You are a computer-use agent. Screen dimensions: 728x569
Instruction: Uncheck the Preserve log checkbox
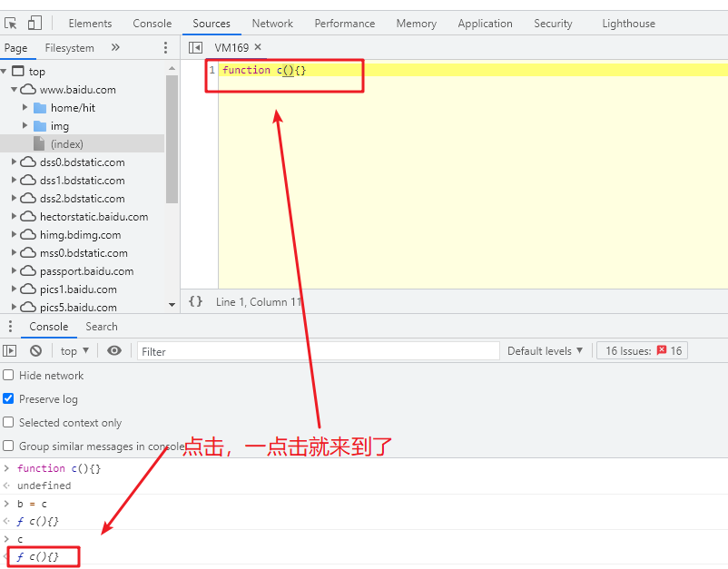click(x=8, y=398)
